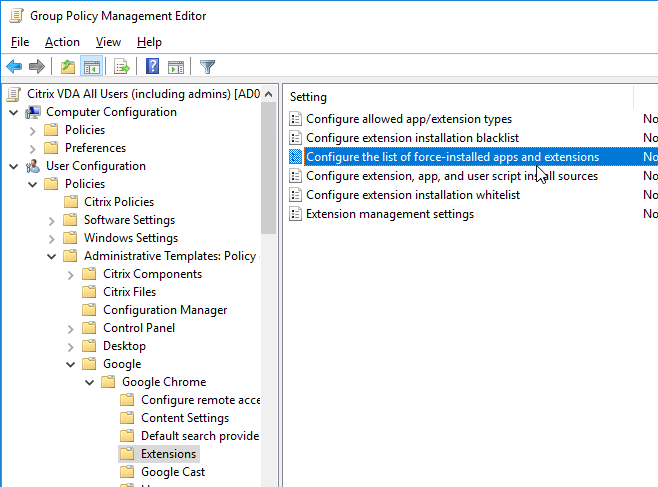Select Extension management settings row
The width and height of the screenshot is (658, 487).
pyautogui.click(x=390, y=214)
